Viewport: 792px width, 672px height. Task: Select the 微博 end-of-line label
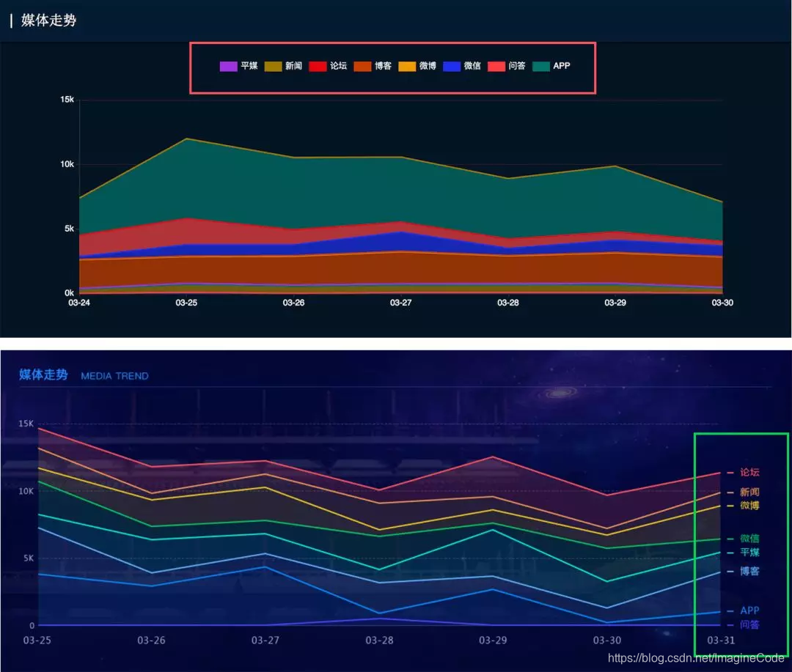coord(749,506)
